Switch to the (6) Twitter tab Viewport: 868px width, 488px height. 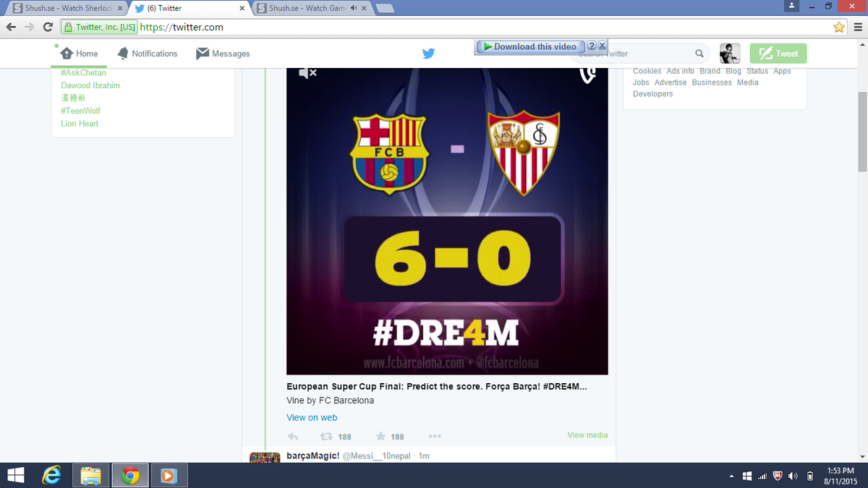[190, 8]
